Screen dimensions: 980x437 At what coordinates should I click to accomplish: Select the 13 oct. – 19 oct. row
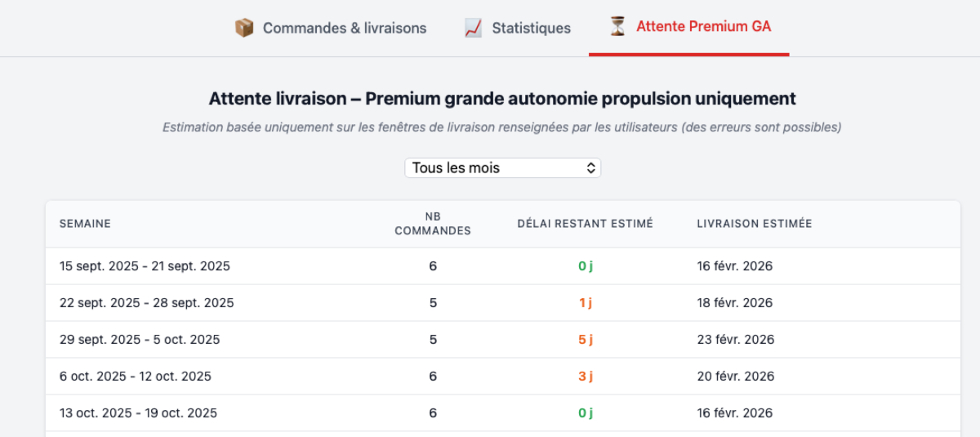tap(139, 413)
